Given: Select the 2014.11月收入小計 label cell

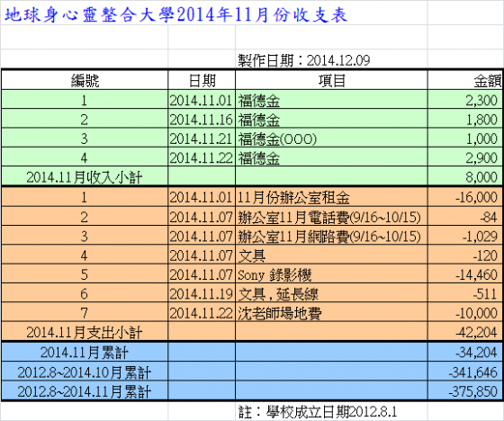Looking at the screenshot, I should point(85,176).
